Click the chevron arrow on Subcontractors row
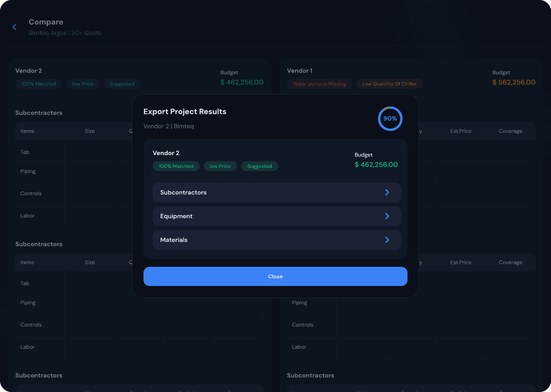551x392 pixels. pos(387,192)
